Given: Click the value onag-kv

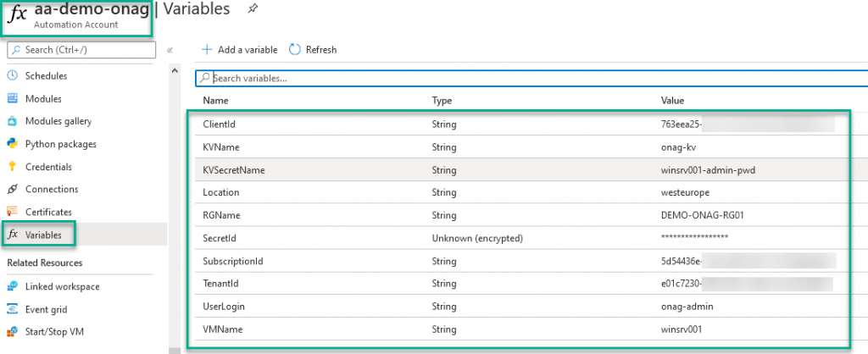Looking at the screenshot, I should coord(677,147).
